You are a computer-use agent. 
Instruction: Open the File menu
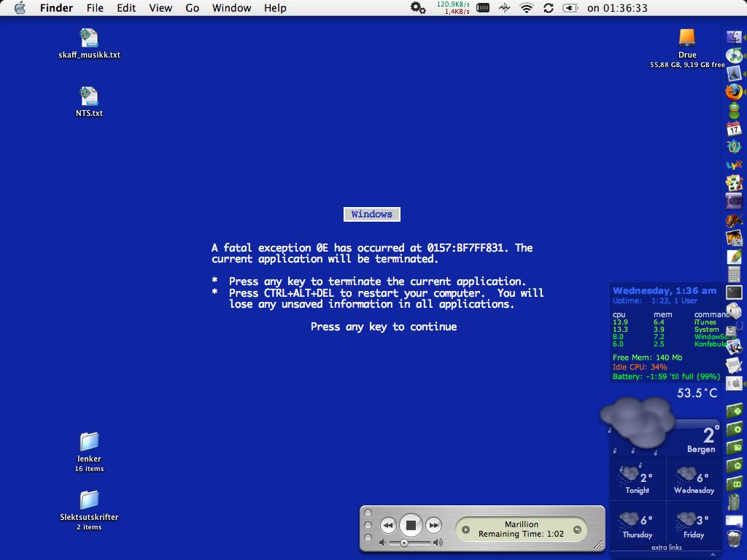click(95, 8)
